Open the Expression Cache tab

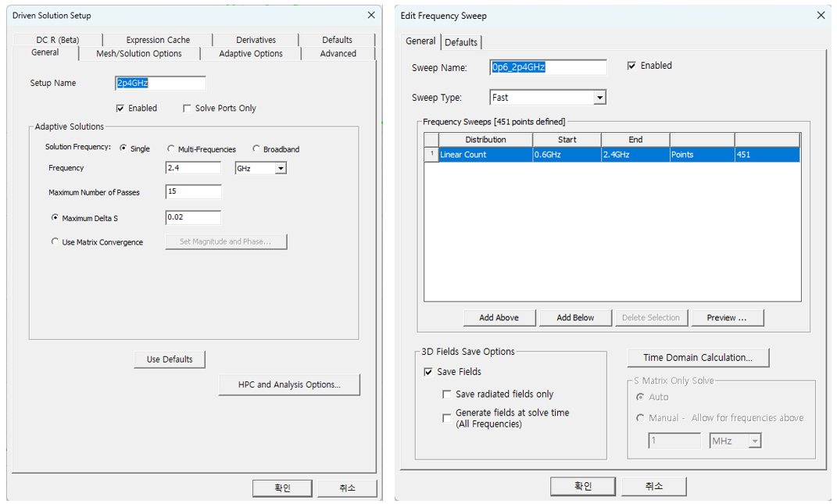click(158, 40)
